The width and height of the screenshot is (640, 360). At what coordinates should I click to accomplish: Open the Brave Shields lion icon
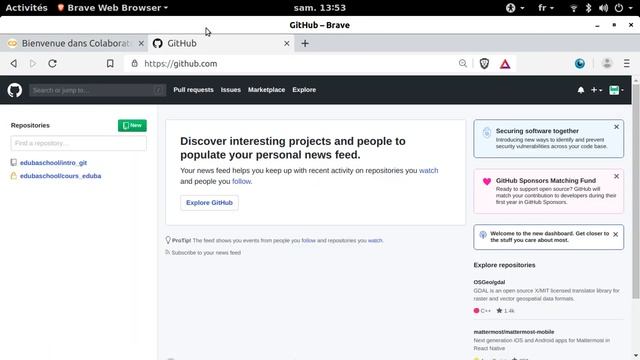coord(484,64)
